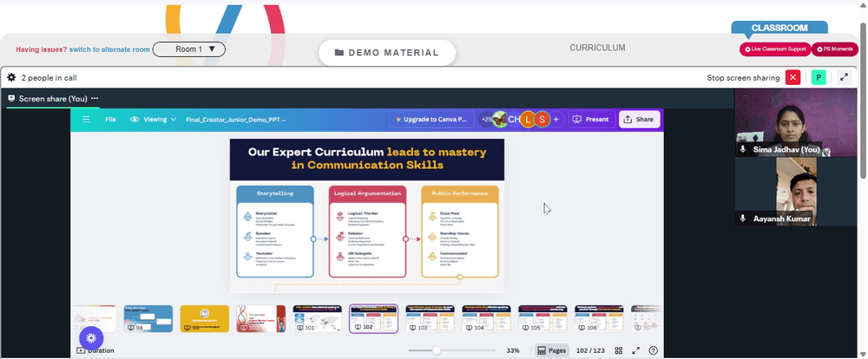Open Canva help question mark icon
Image resolution: width=868 pixels, height=359 pixels.
pyautogui.click(x=654, y=350)
